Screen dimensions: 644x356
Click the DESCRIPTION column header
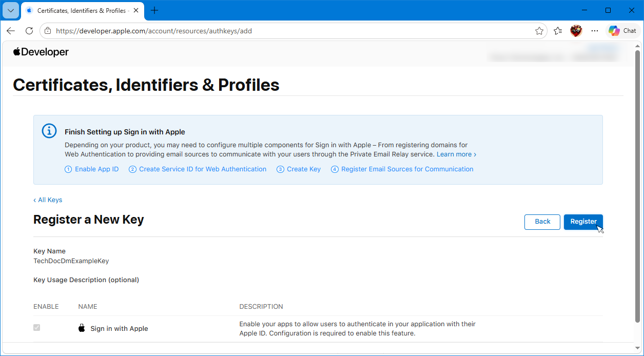261,307
